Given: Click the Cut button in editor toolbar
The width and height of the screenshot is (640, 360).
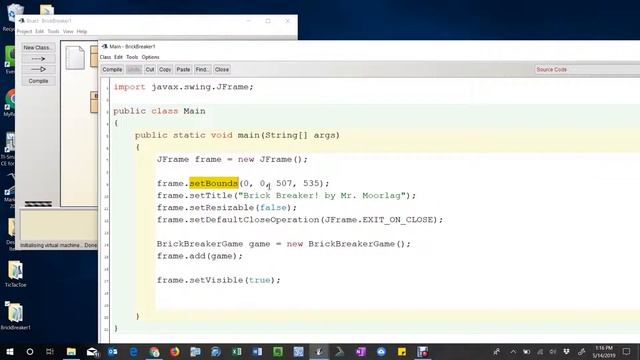Looking at the screenshot, I should click(x=150, y=69).
